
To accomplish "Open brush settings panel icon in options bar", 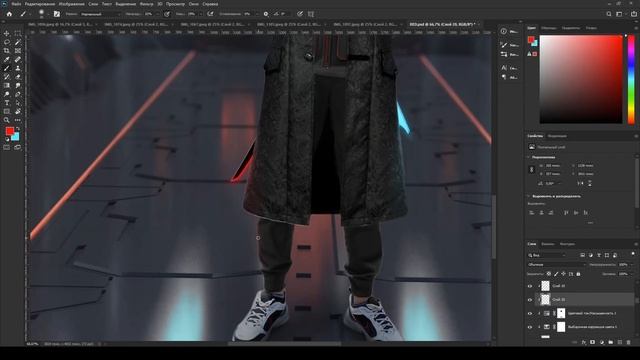I will 57,14.
